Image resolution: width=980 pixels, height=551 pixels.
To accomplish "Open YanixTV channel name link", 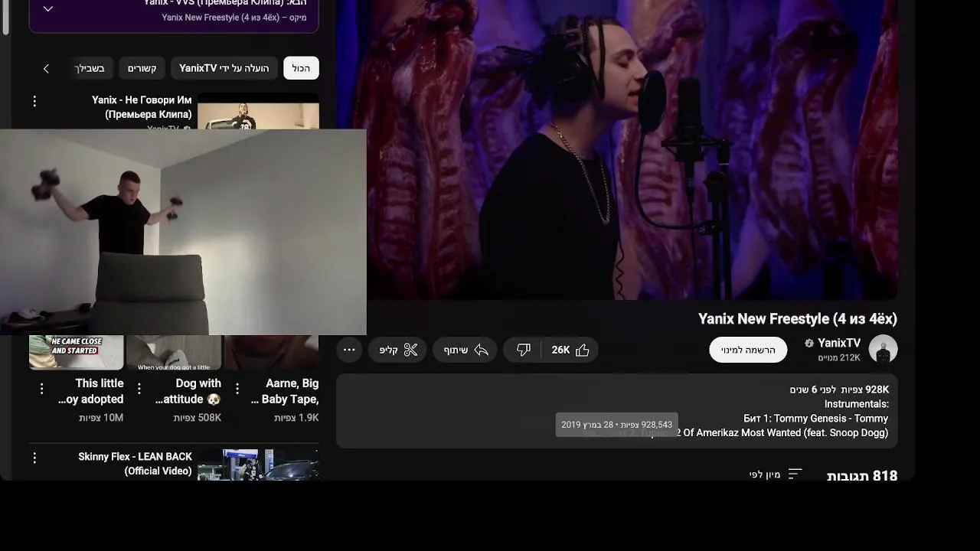I will pyautogui.click(x=839, y=343).
